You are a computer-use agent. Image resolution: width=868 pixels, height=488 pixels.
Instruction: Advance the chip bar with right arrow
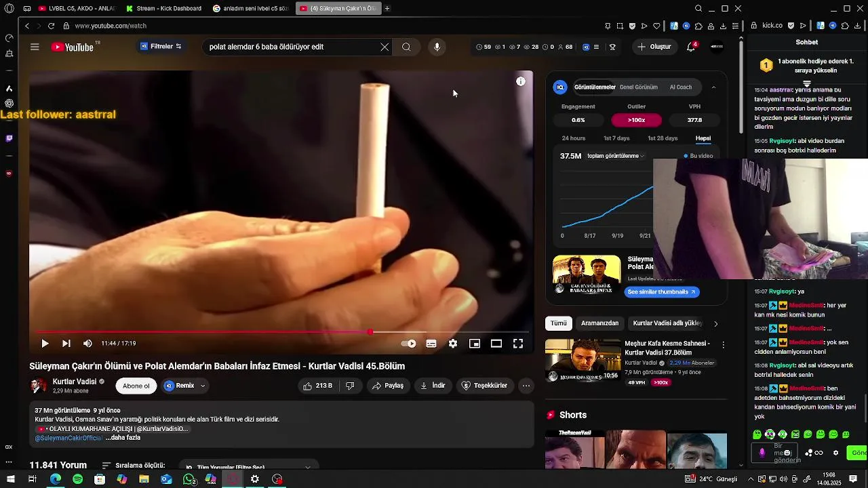point(715,323)
